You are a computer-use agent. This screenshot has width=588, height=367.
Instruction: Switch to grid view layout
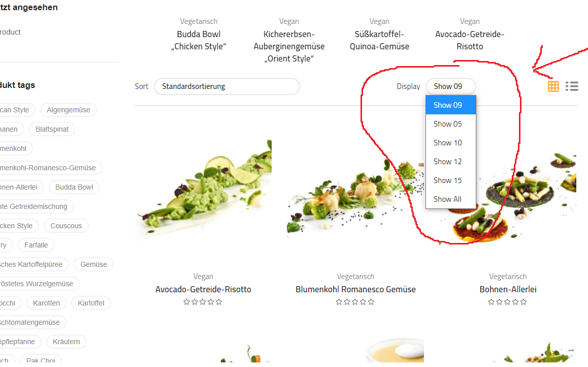click(553, 86)
